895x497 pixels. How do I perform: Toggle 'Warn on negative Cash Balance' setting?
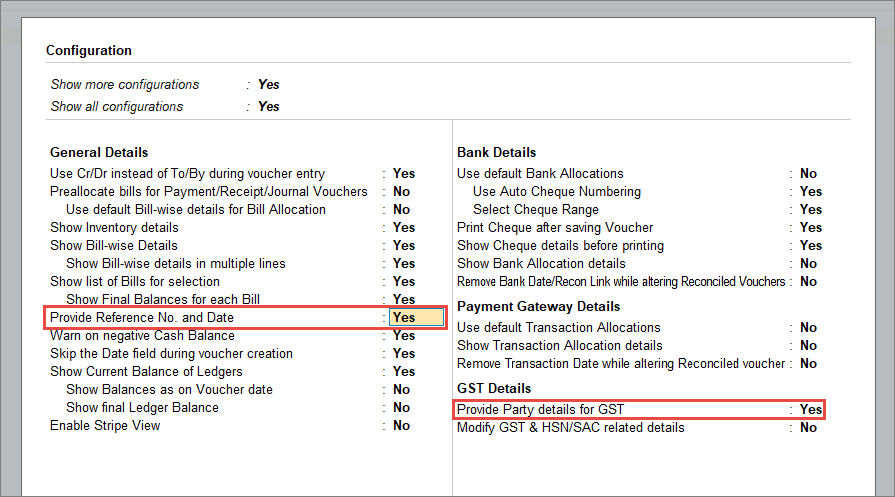(x=403, y=336)
